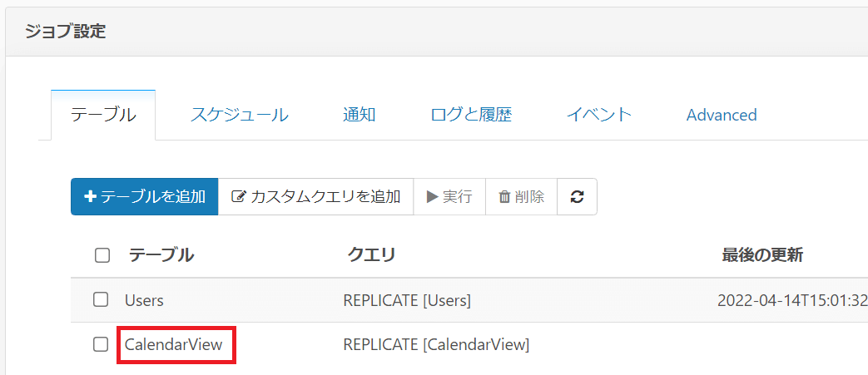Click the refresh icon button
Image resolution: width=868 pixels, height=375 pixels.
click(577, 197)
